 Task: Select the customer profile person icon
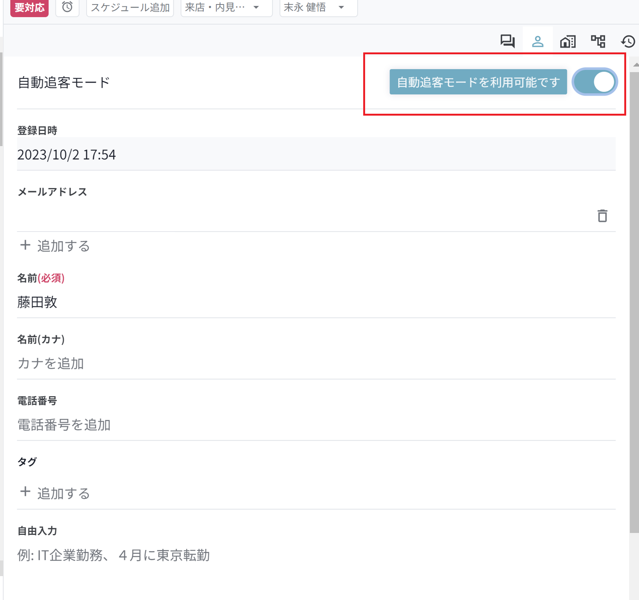point(538,41)
